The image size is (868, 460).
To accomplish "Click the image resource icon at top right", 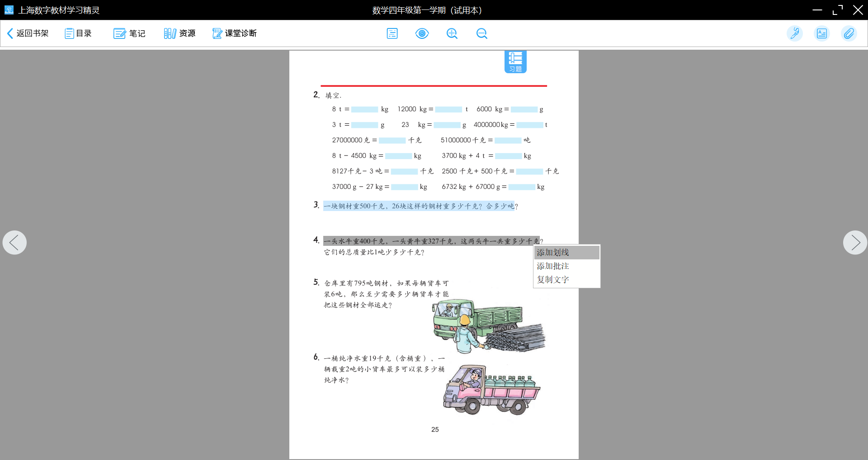I will [x=821, y=33].
